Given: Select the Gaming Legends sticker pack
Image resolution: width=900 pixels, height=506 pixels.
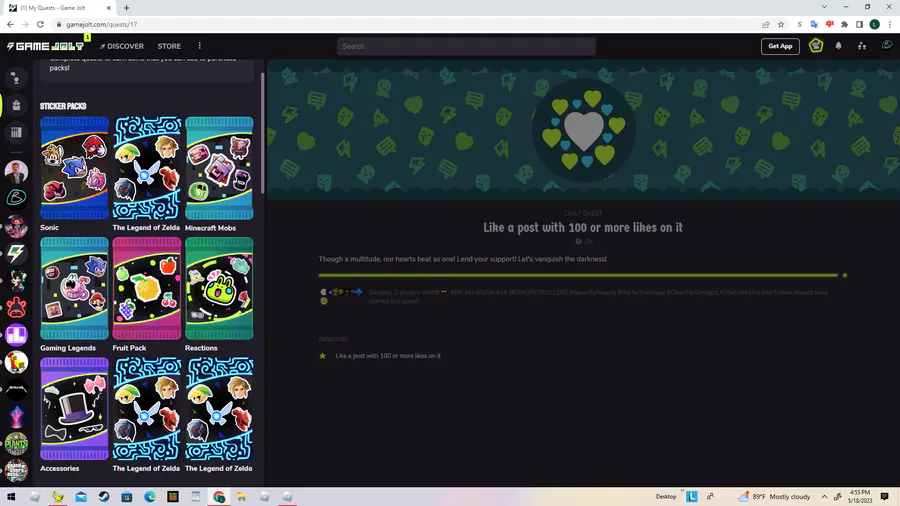Looking at the screenshot, I should (x=75, y=289).
